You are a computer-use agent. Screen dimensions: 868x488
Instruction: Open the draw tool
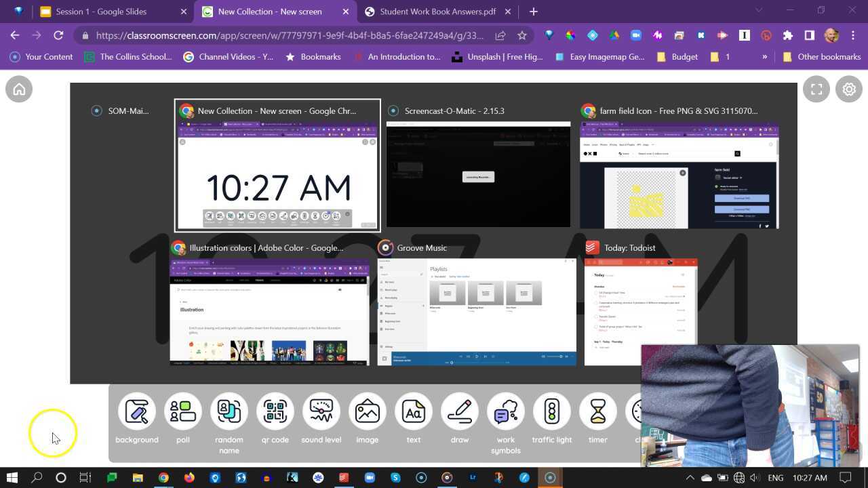(460, 411)
